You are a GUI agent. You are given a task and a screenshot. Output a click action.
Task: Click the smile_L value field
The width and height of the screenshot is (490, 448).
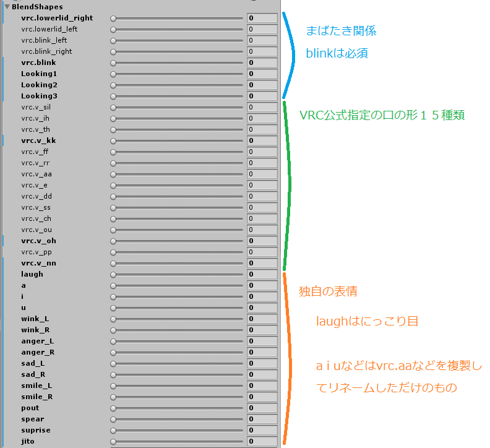pos(262,386)
